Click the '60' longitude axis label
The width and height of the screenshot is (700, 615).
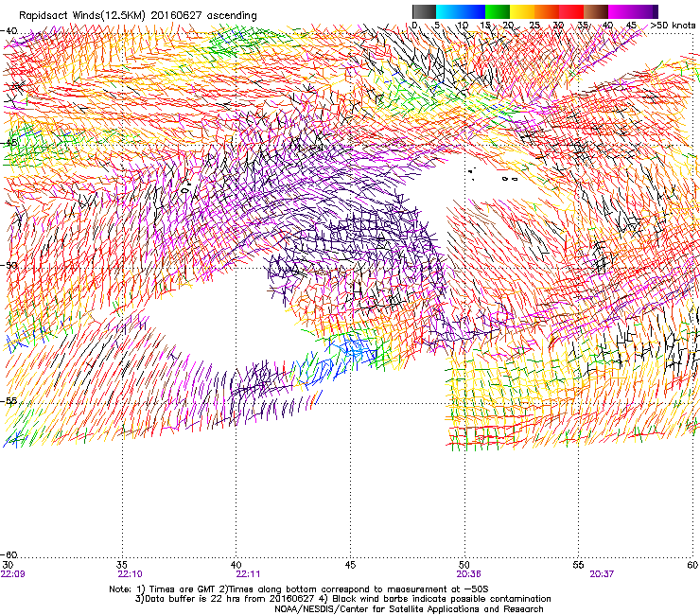(x=692, y=565)
